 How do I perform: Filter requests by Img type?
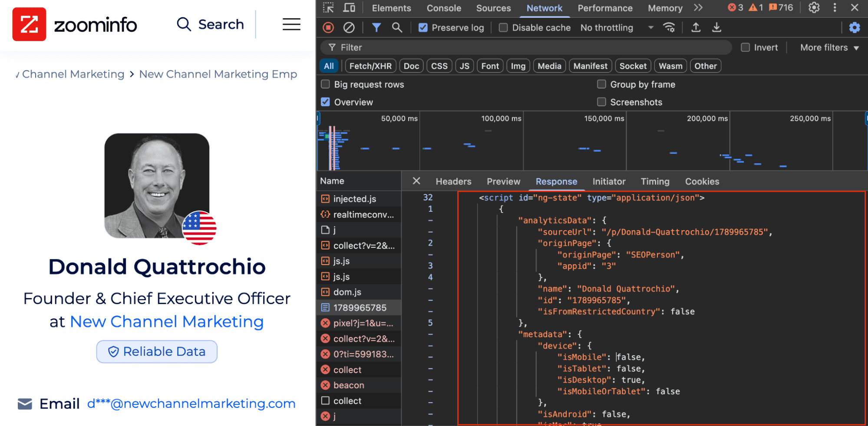[x=518, y=66]
